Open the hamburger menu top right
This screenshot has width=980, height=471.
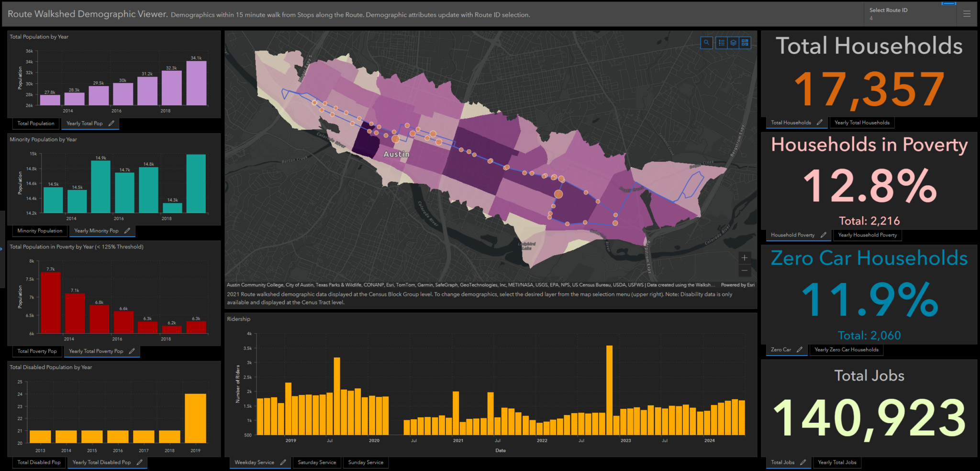pyautogui.click(x=967, y=13)
